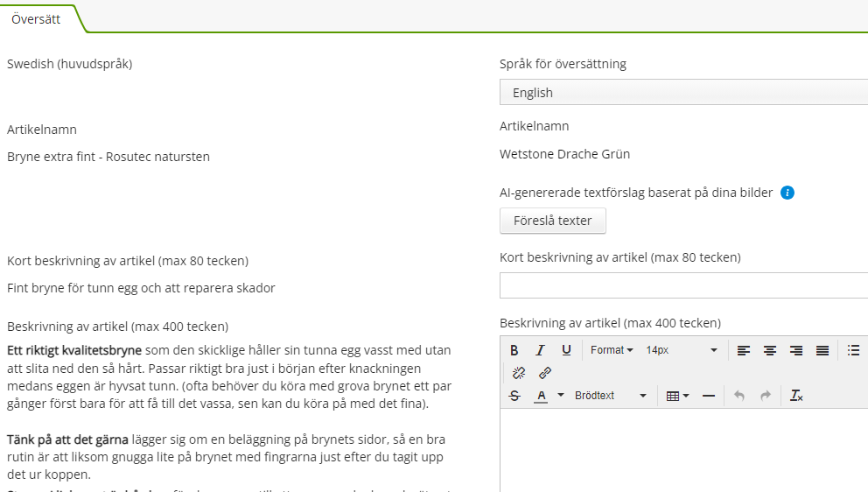Select the Översätt tab
Viewport: 868px width, 492px height.
coord(36,19)
